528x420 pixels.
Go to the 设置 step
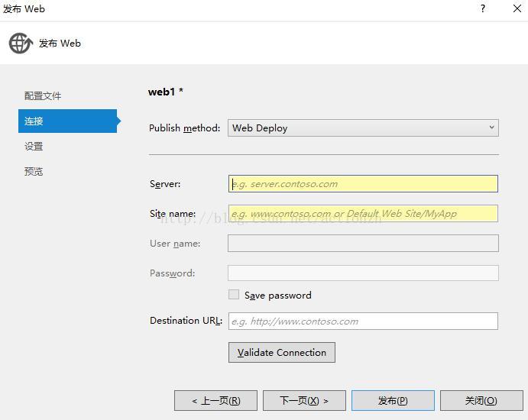(x=34, y=147)
